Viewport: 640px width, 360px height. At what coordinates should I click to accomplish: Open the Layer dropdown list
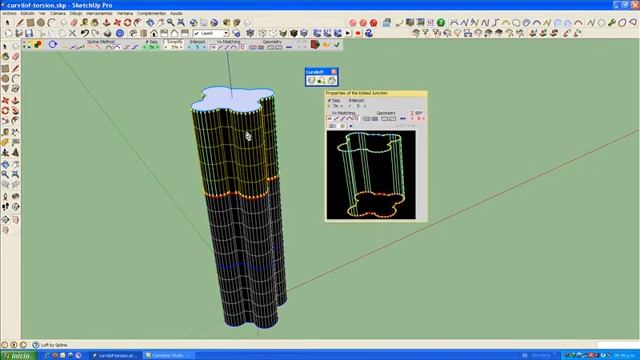226,33
